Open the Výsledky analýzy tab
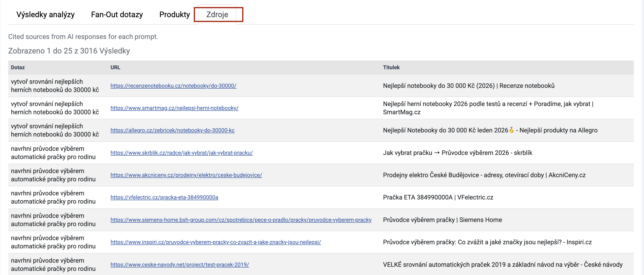 pos(45,15)
